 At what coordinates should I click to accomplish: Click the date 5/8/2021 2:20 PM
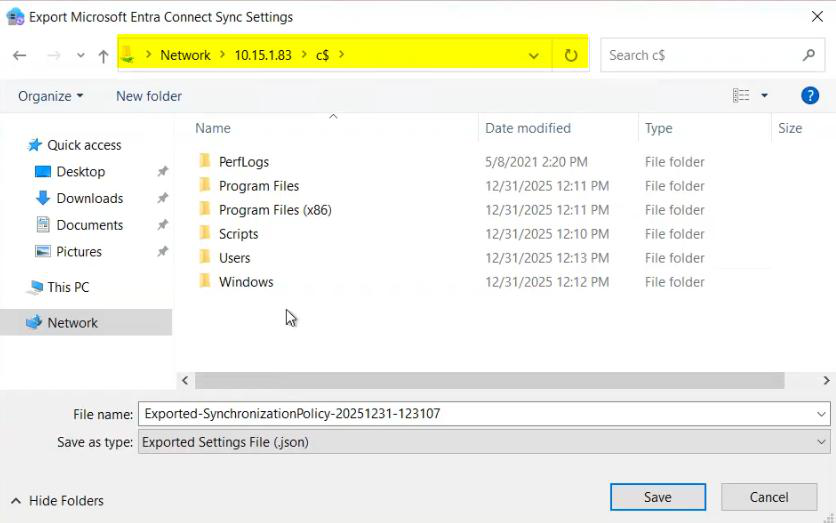(x=536, y=162)
